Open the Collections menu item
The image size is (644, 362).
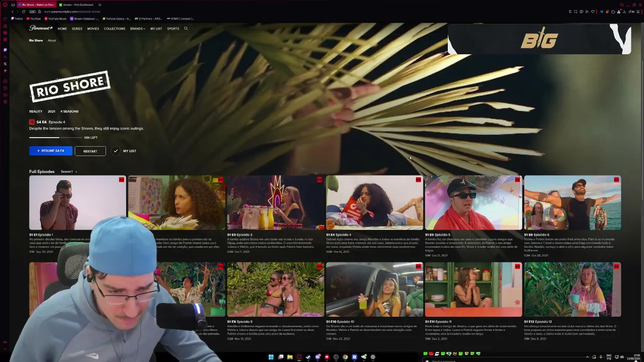point(115,29)
